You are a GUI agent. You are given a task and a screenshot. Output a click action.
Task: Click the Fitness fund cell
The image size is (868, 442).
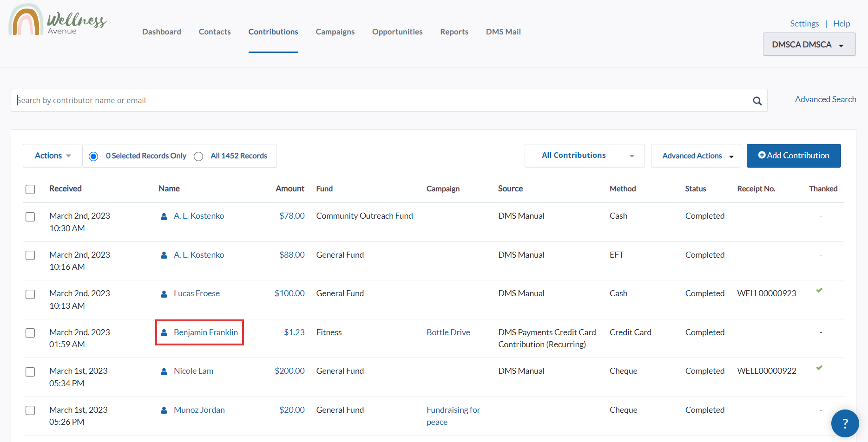329,332
